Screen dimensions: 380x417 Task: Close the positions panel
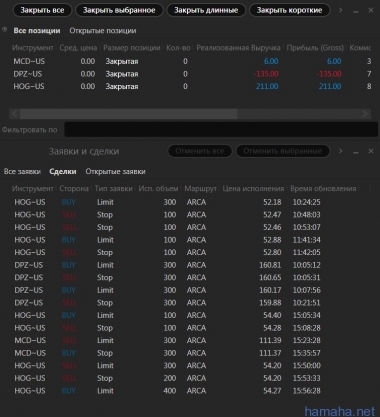click(371, 10)
